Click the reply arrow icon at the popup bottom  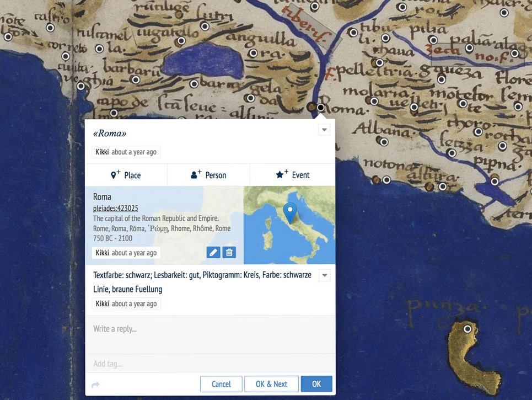[95, 385]
